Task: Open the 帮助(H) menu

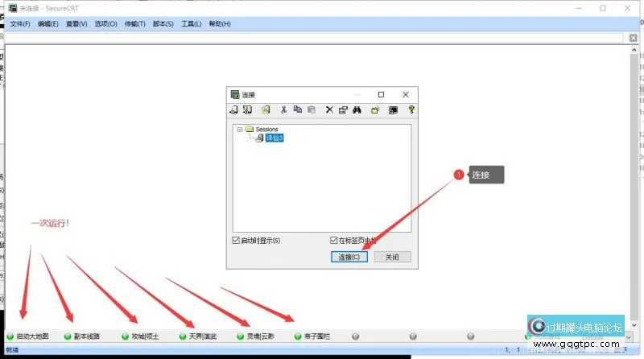Action: tap(220, 24)
